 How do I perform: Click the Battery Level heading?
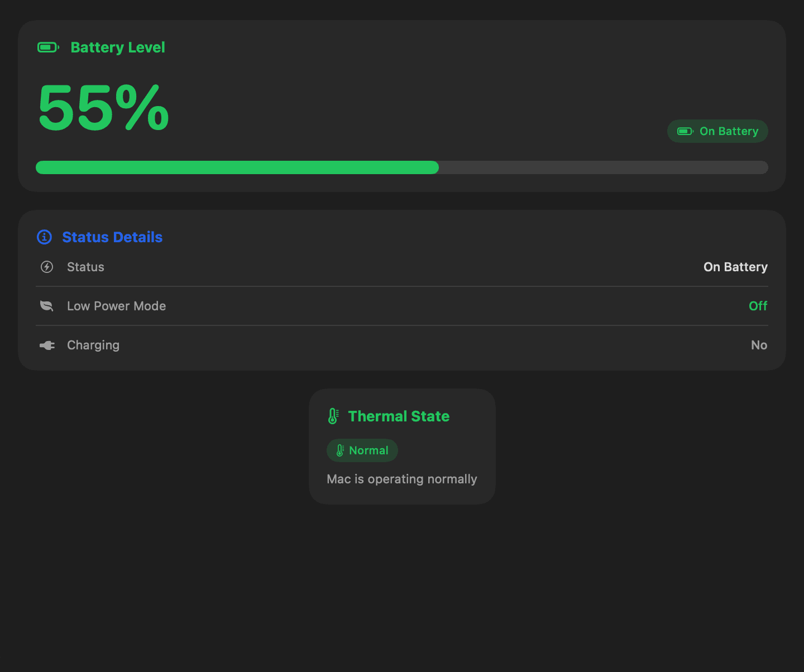[x=118, y=47]
